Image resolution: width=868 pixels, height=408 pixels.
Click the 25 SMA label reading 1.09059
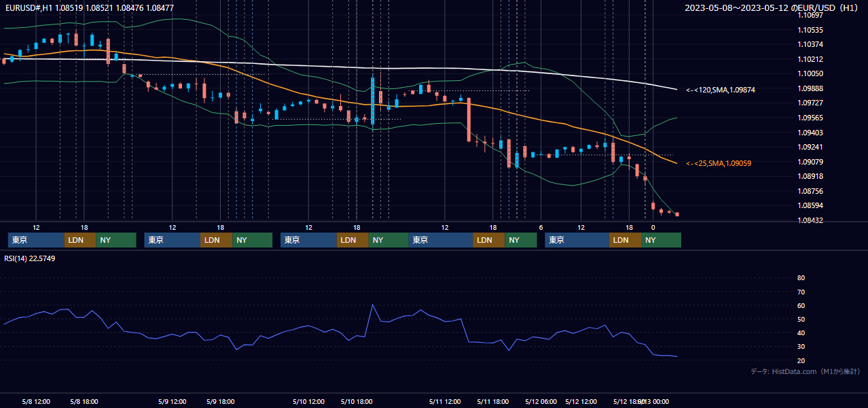coord(719,163)
